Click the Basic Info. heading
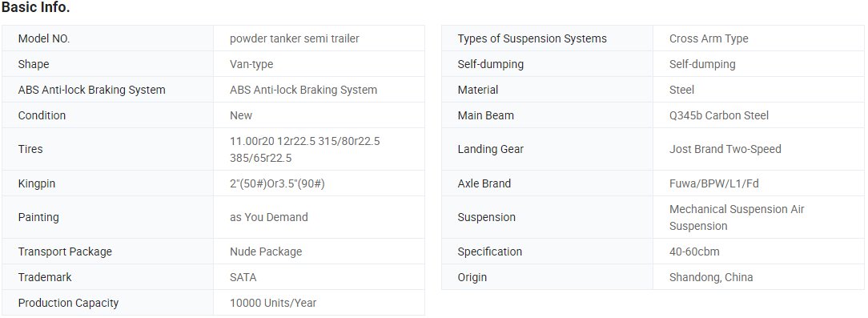 pyautogui.click(x=35, y=8)
